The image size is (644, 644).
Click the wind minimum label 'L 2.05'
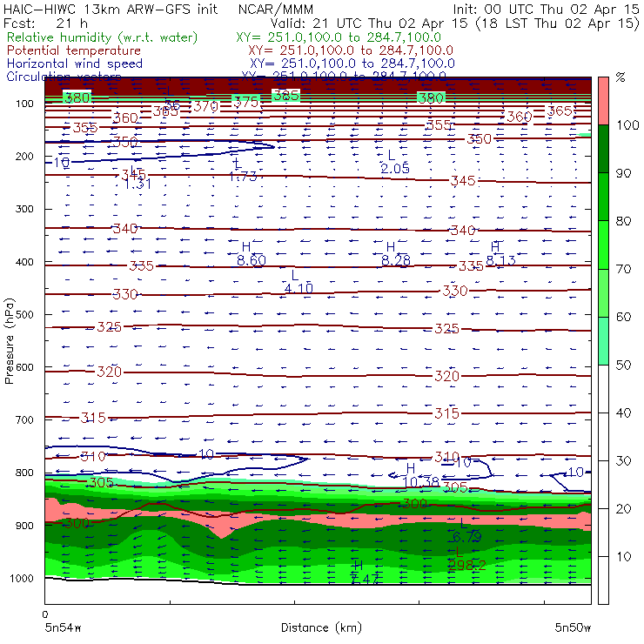tap(395, 162)
